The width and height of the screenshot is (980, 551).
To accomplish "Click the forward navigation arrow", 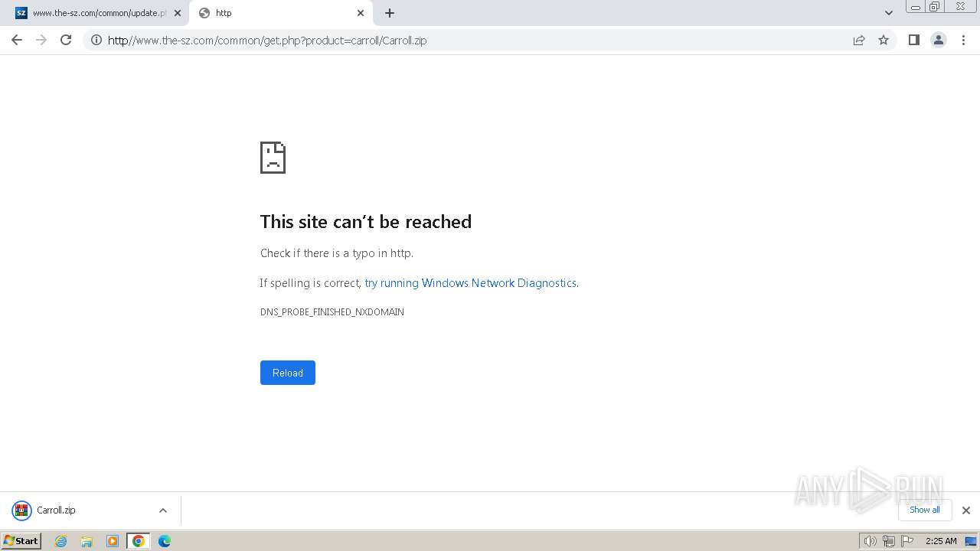I will 41,40.
